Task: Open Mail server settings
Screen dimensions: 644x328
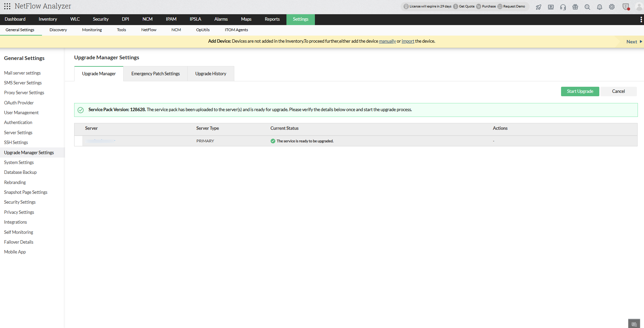Action: coord(22,73)
